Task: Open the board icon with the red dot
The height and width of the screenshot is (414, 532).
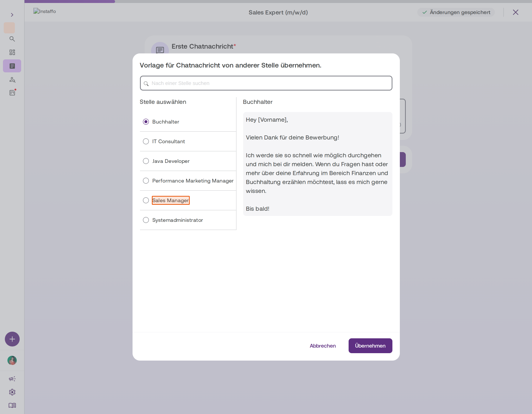Action: tap(12, 93)
